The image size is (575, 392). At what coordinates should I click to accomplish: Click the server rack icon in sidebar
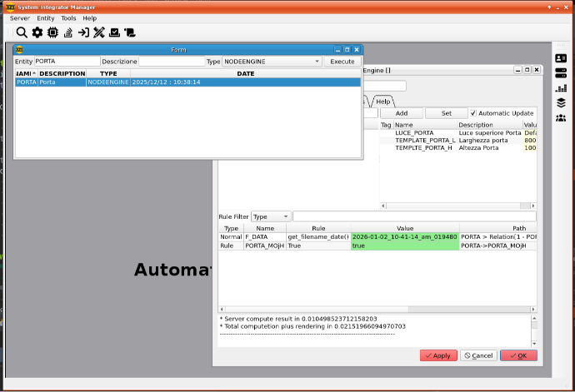click(561, 72)
